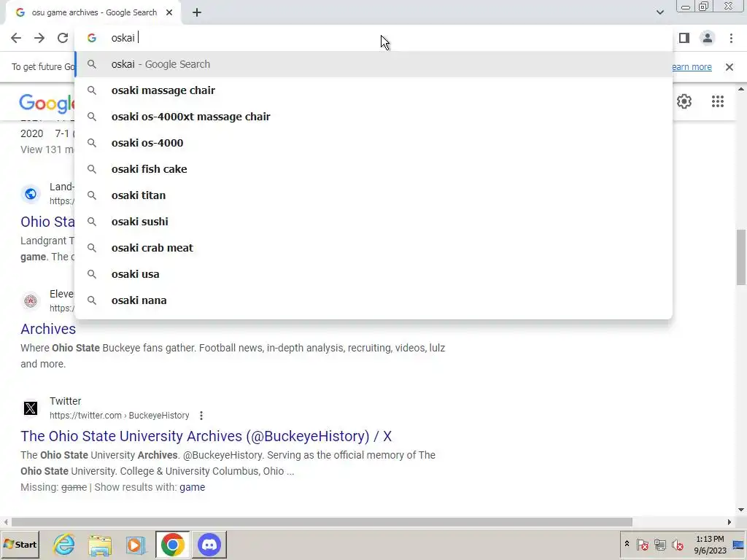Click the Learn more link

coord(692,67)
